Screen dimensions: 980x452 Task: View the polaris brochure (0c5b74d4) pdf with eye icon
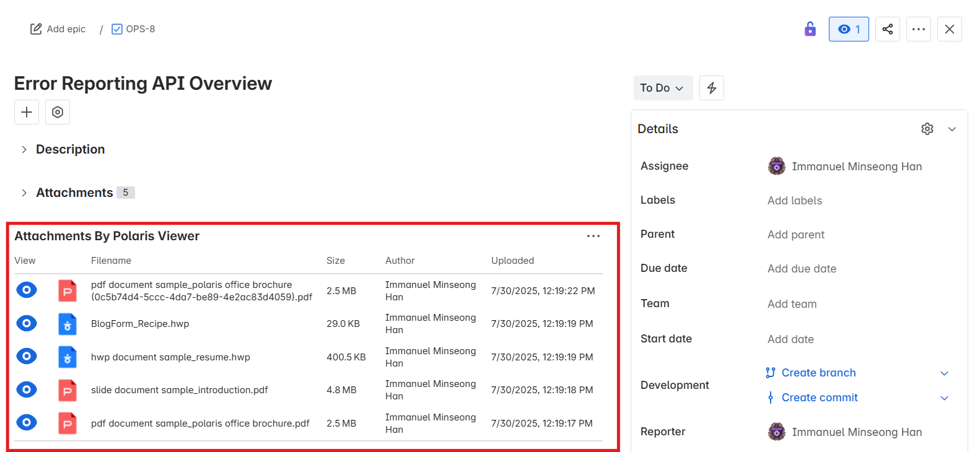pos(27,290)
